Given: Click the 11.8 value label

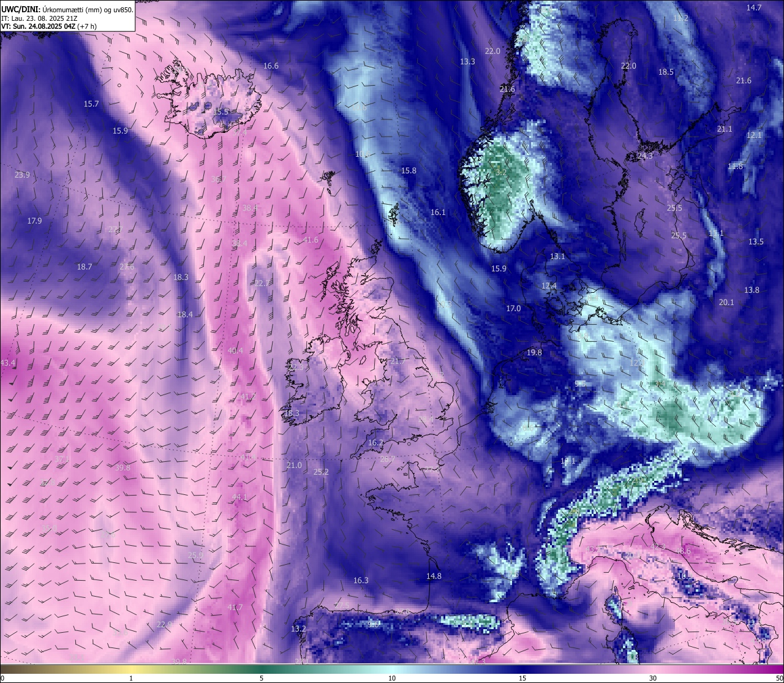Looking at the screenshot, I should pos(735,167).
